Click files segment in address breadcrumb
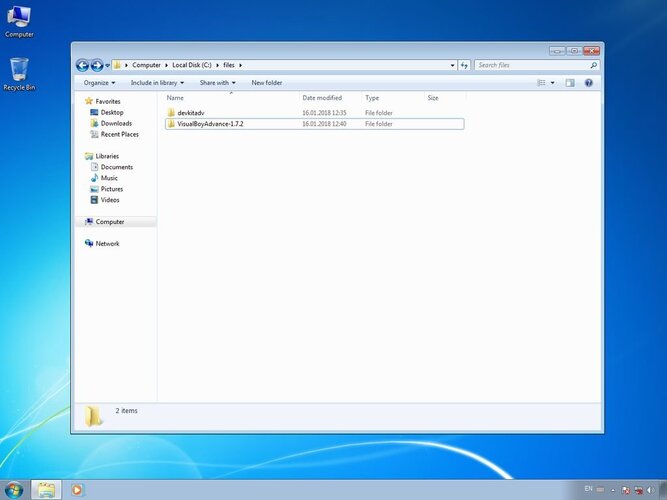 click(x=229, y=65)
